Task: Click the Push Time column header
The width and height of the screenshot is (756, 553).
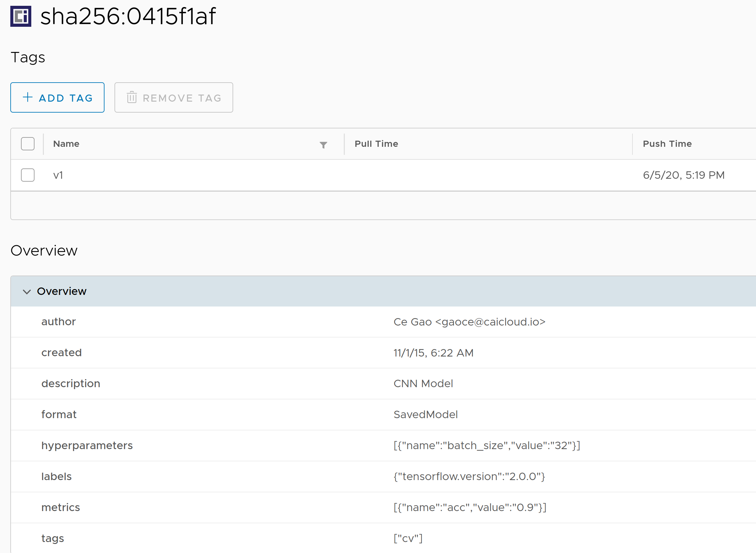Action: (667, 144)
